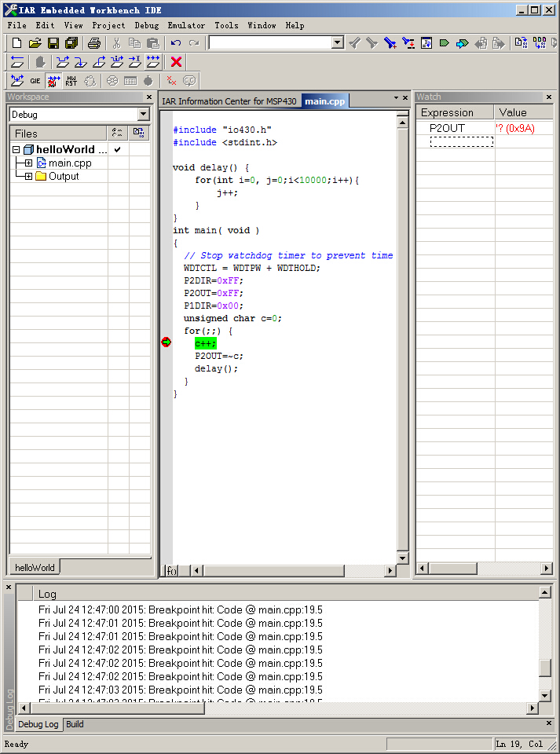This screenshot has height=754, width=560.
Task: Click the Reset debugger icon
Action: 17,61
